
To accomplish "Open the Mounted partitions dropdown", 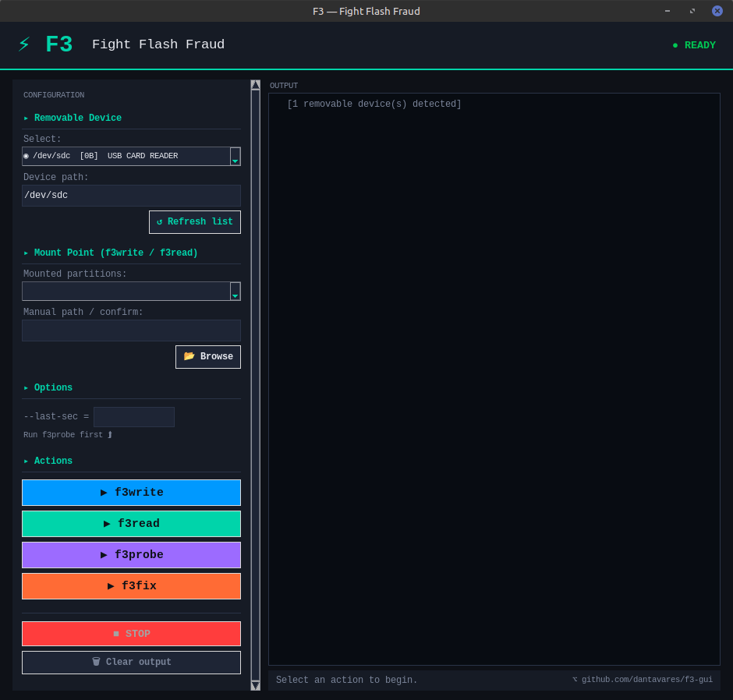I will (x=235, y=291).
